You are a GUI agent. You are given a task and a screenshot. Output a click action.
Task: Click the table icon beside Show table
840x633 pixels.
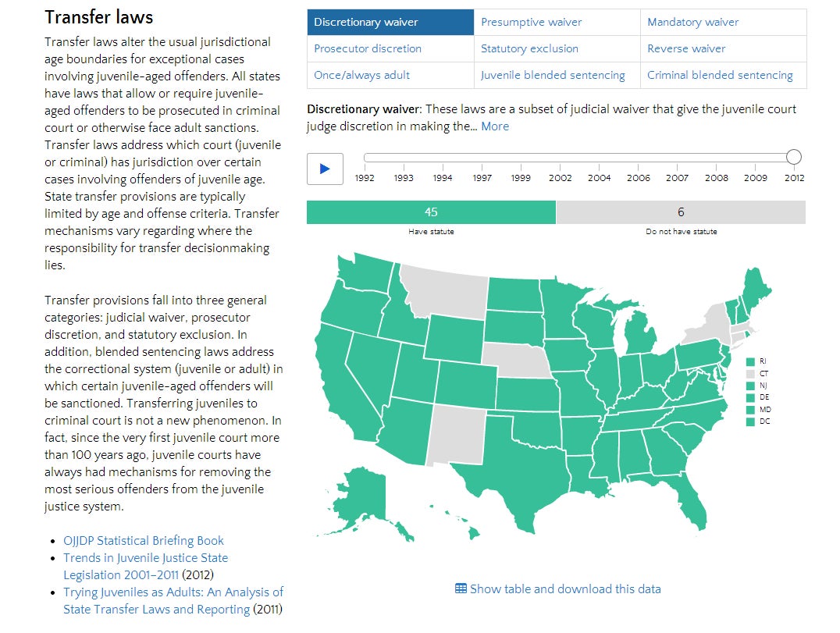click(461, 589)
